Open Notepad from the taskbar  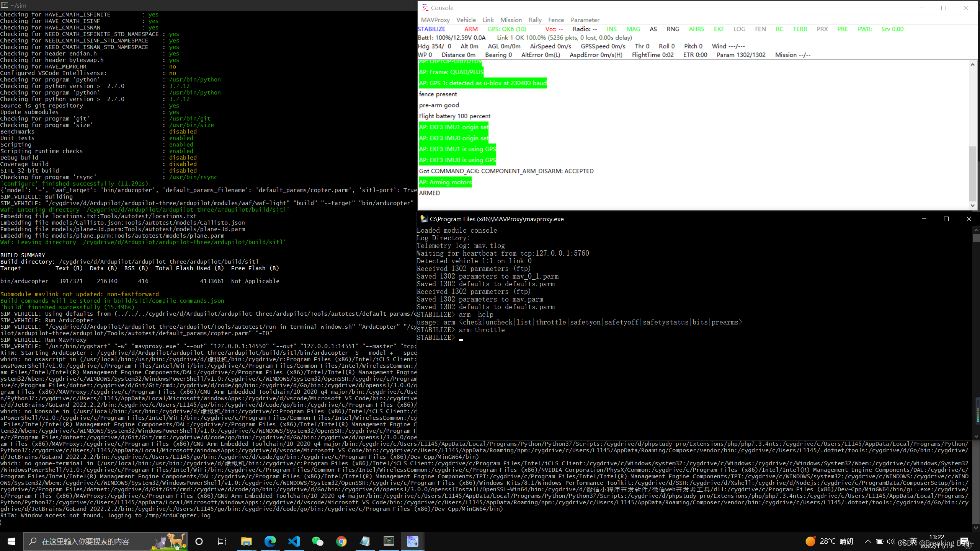tap(365, 541)
